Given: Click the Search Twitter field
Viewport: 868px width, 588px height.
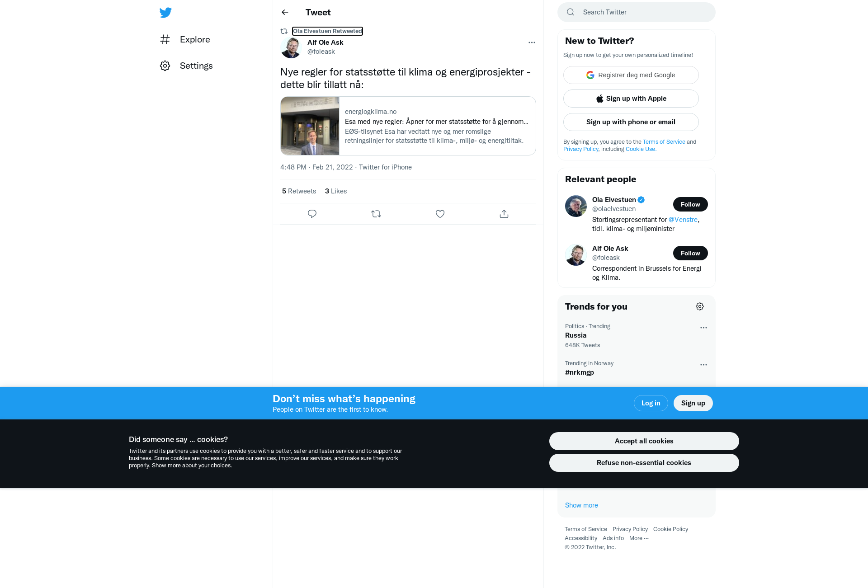Looking at the screenshot, I should [x=637, y=12].
